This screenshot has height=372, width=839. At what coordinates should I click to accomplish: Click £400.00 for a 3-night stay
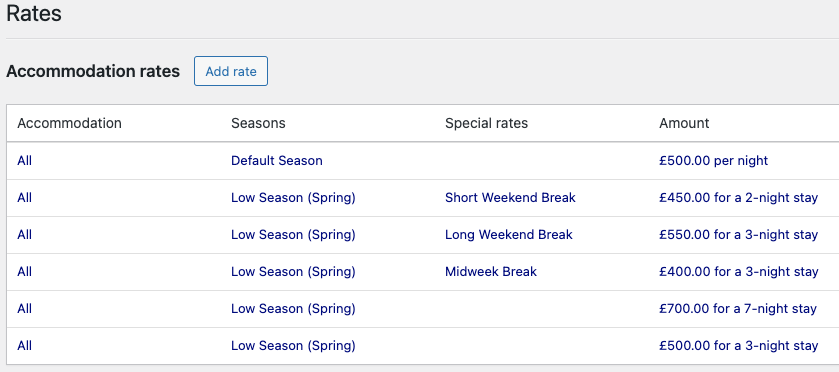click(x=738, y=271)
